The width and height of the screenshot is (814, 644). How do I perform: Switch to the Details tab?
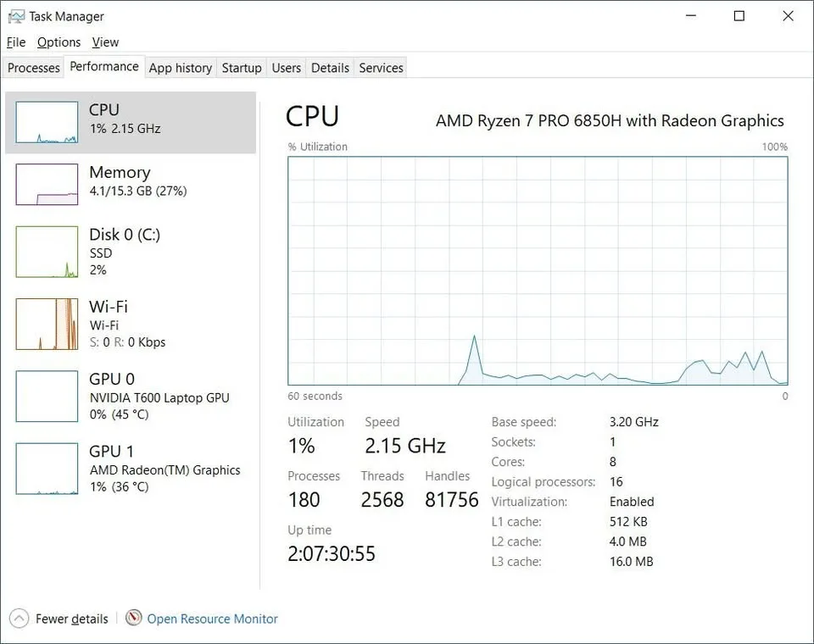click(x=330, y=68)
